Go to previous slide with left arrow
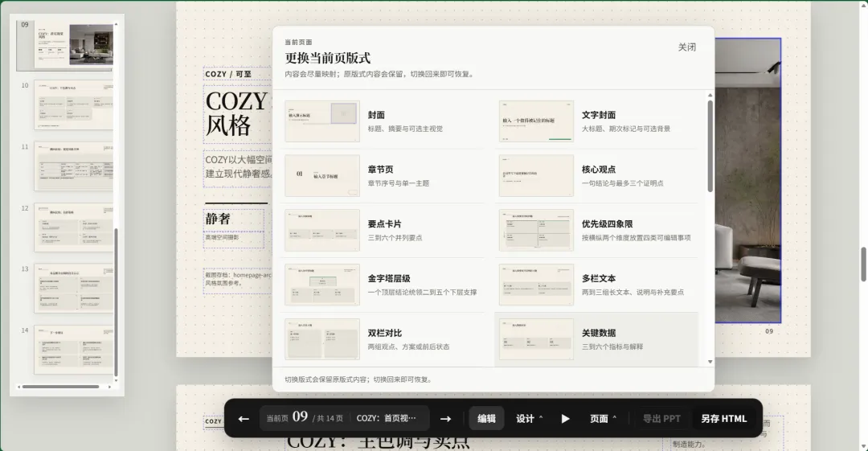Screen dimensions: 868x451 pos(244,419)
